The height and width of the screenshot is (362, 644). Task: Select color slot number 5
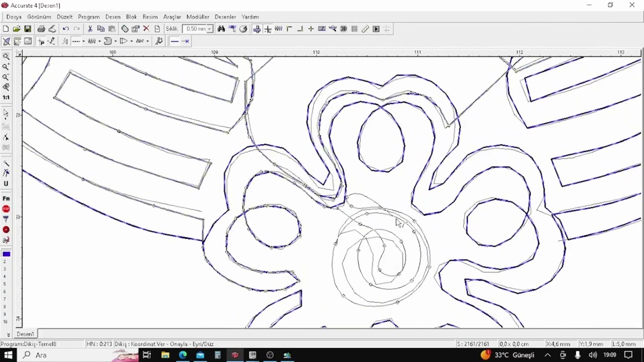[5, 284]
